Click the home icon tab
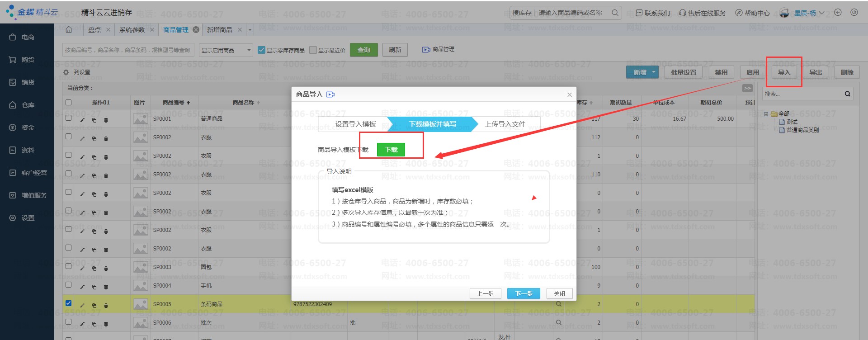This screenshot has width=868, height=340. tap(69, 30)
